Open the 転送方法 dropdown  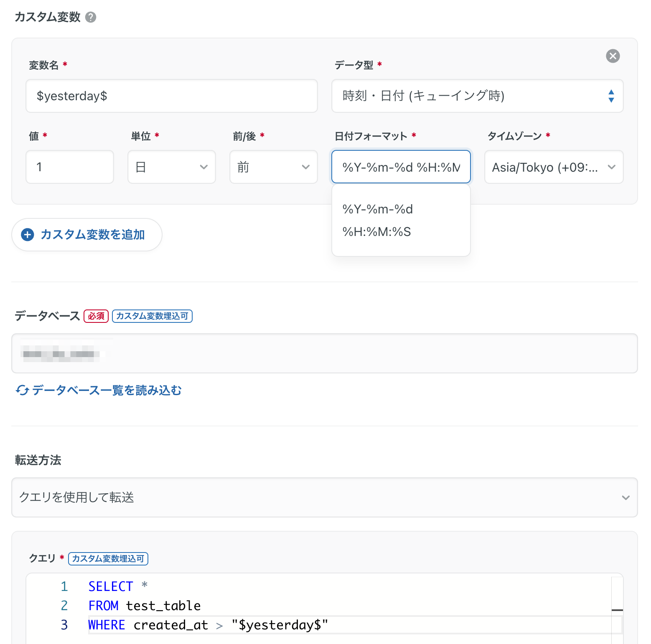click(325, 497)
